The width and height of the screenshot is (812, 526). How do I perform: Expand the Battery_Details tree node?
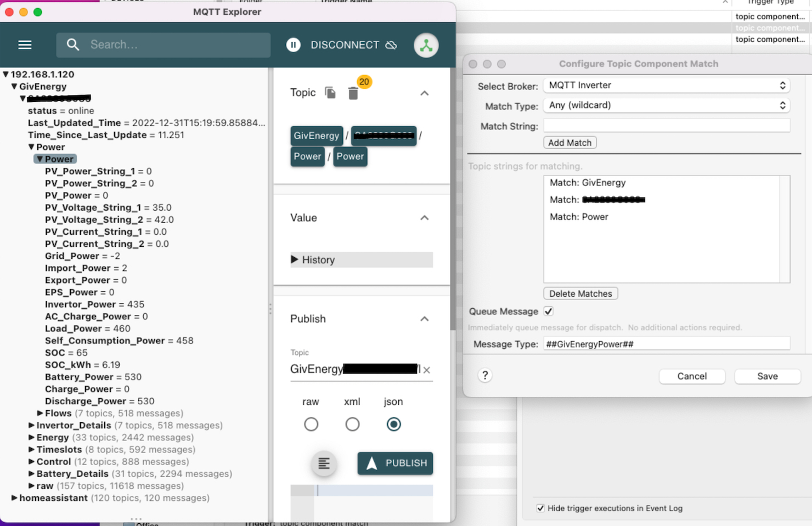click(x=31, y=473)
